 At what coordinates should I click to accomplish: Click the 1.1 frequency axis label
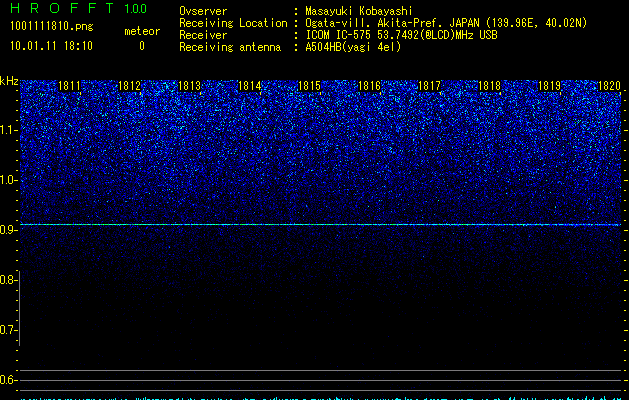pyautogui.click(x=8, y=130)
